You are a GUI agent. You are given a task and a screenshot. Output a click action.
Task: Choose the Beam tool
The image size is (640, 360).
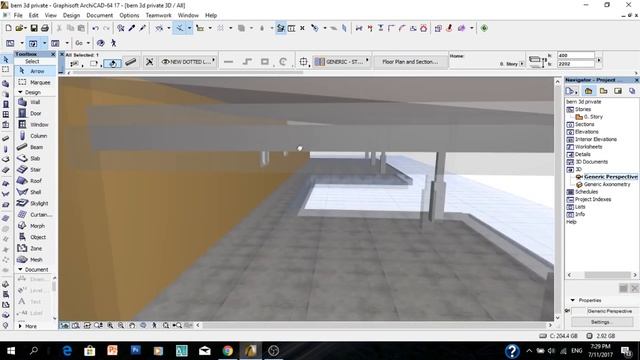36,147
